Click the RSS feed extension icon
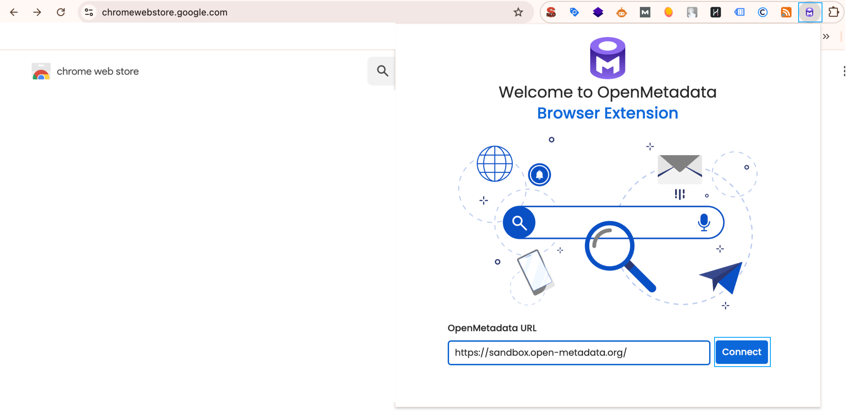The width and height of the screenshot is (868, 417). [786, 12]
